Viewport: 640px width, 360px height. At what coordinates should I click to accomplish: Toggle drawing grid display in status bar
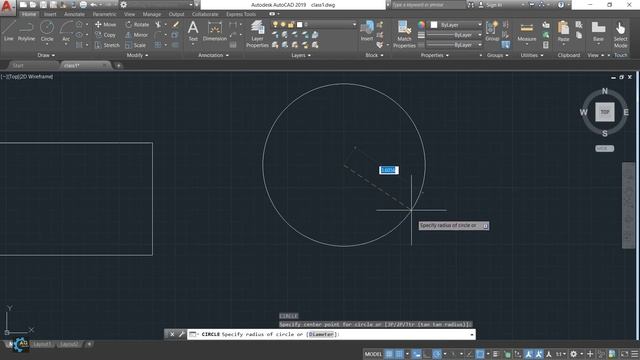[x=389, y=354]
